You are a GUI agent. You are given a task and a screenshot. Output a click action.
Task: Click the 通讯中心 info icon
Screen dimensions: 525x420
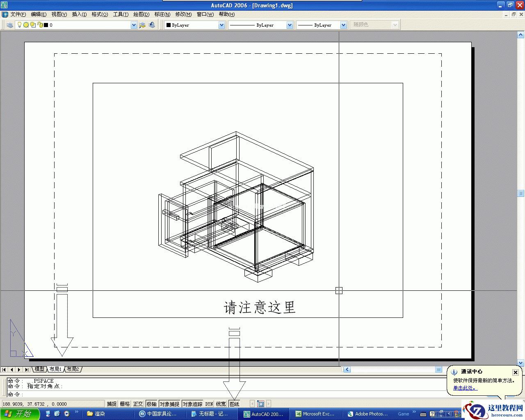pos(454,372)
